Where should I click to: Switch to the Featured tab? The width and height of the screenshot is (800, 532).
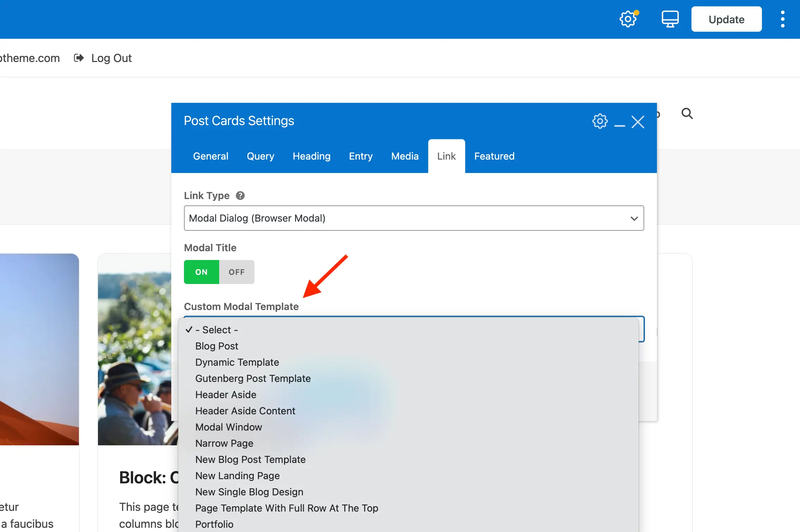coord(494,156)
